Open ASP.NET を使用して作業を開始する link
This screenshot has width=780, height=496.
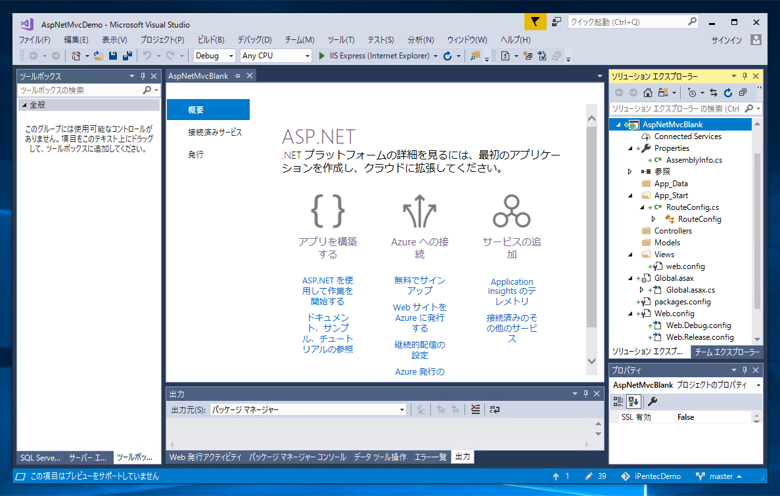[327, 291]
